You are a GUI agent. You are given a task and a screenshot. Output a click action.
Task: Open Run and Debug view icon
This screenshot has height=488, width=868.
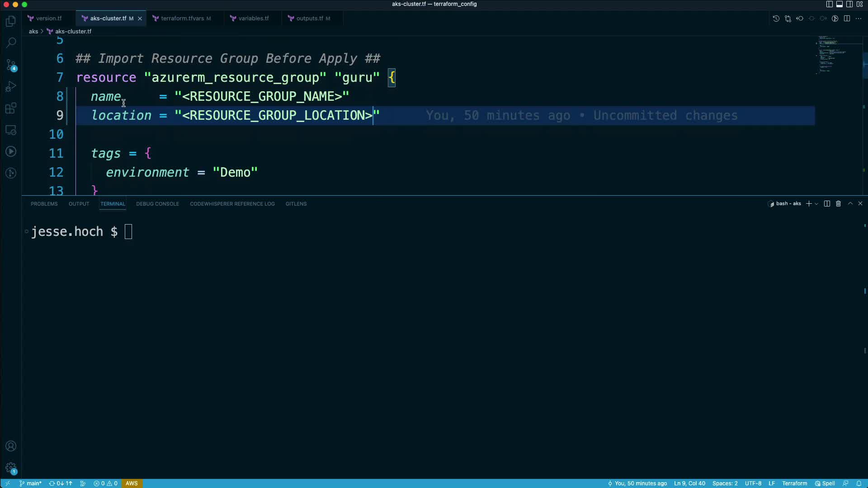[11, 86]
